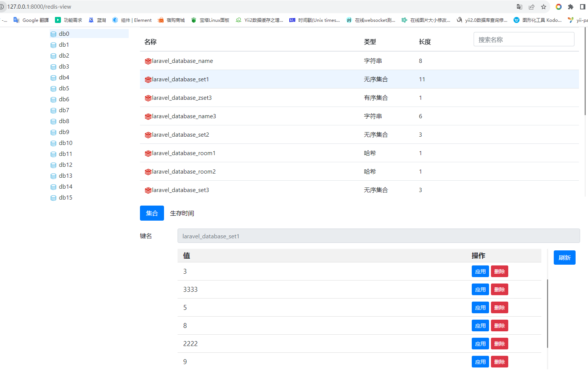Open the translate page icon
The height and width of the screenshot is (375, 588).
520,7
